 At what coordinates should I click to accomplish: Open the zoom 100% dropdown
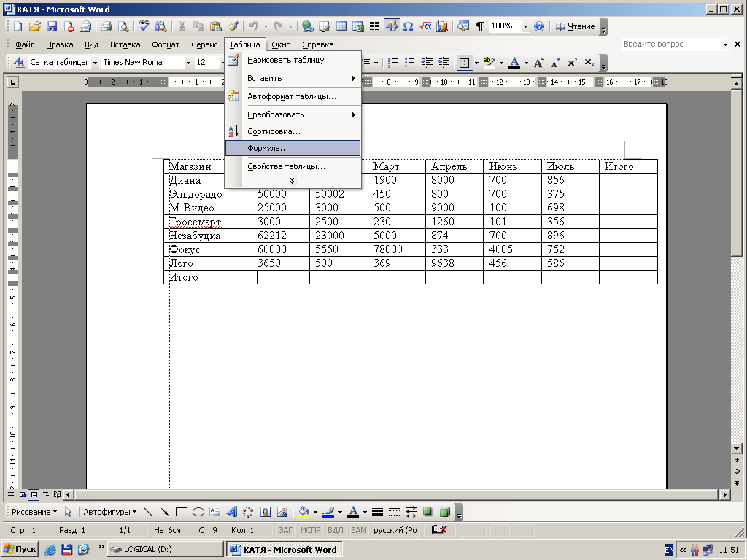coord(525,26)
